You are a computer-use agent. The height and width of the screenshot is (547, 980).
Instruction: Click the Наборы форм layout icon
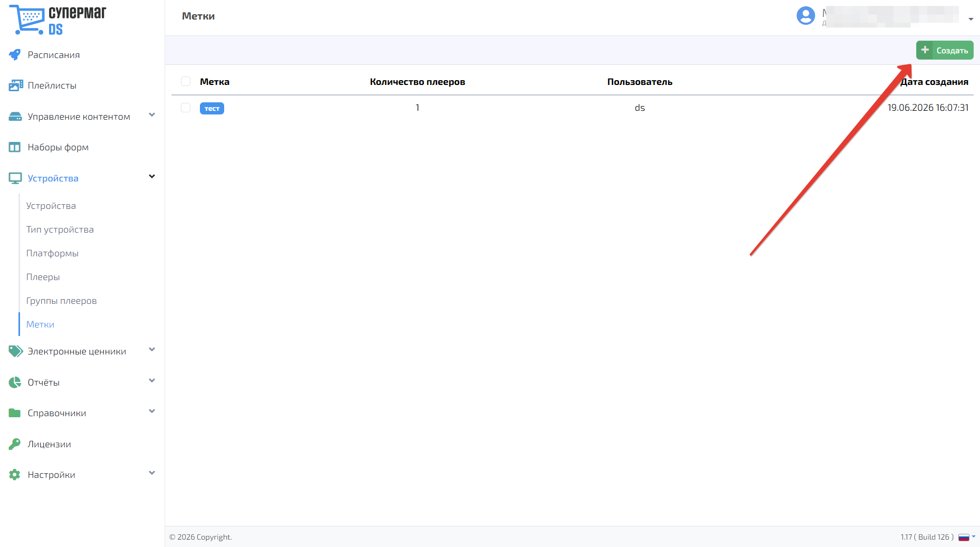(x=15, y=147)
